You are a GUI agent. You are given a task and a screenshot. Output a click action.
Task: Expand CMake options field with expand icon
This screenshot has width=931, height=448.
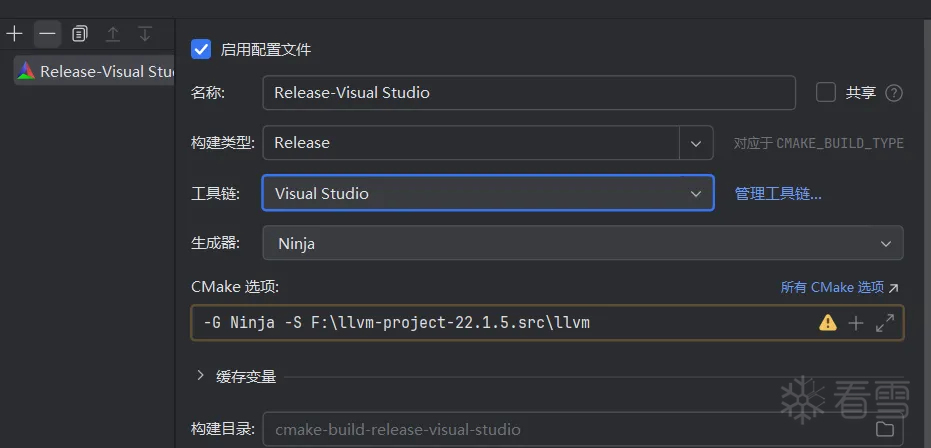point(885,323)
